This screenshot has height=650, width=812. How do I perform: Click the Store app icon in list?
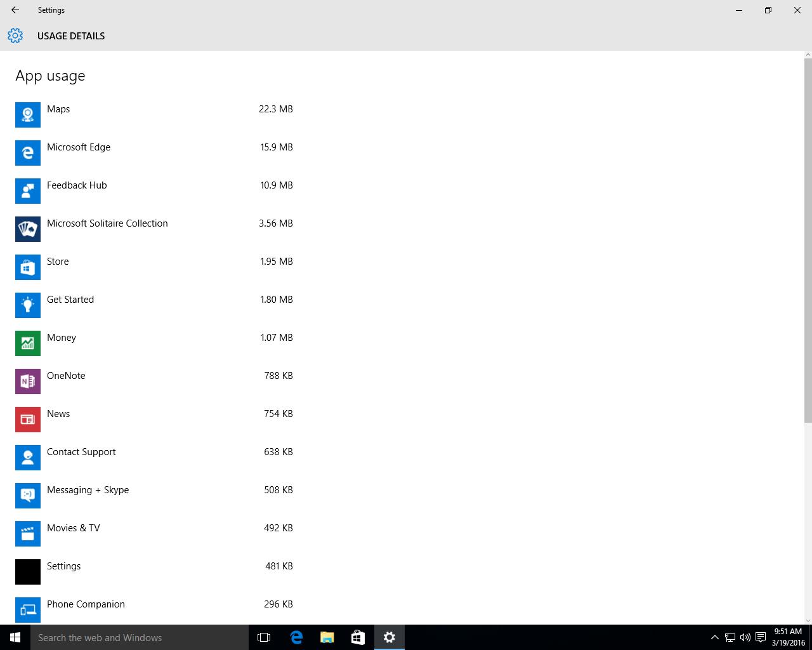coord(28,267)
